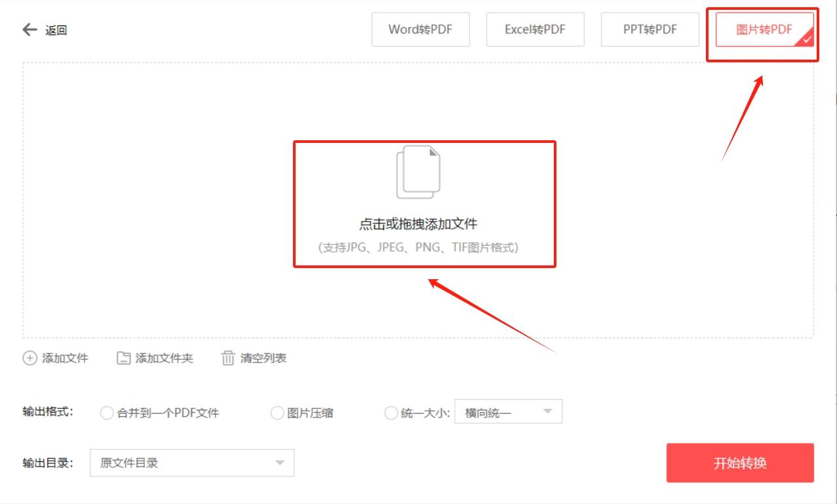Click the 输出格式 label
Screen dimensions: 837x504
pyautogui.click(x=48, y=412)
